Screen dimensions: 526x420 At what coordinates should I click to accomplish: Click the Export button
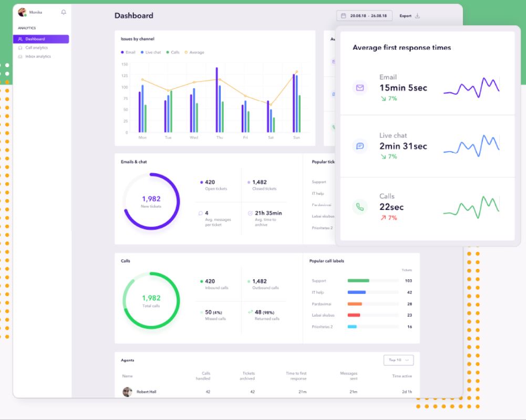(409, 16)
